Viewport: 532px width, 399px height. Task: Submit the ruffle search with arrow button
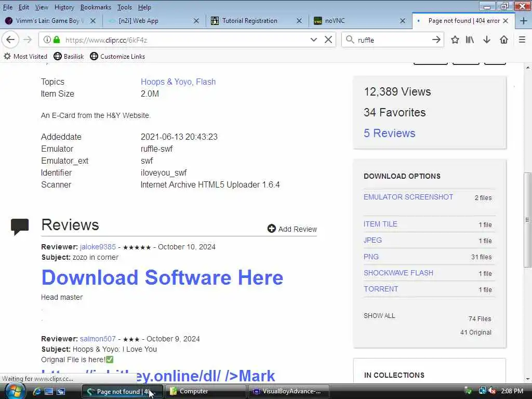436,39
